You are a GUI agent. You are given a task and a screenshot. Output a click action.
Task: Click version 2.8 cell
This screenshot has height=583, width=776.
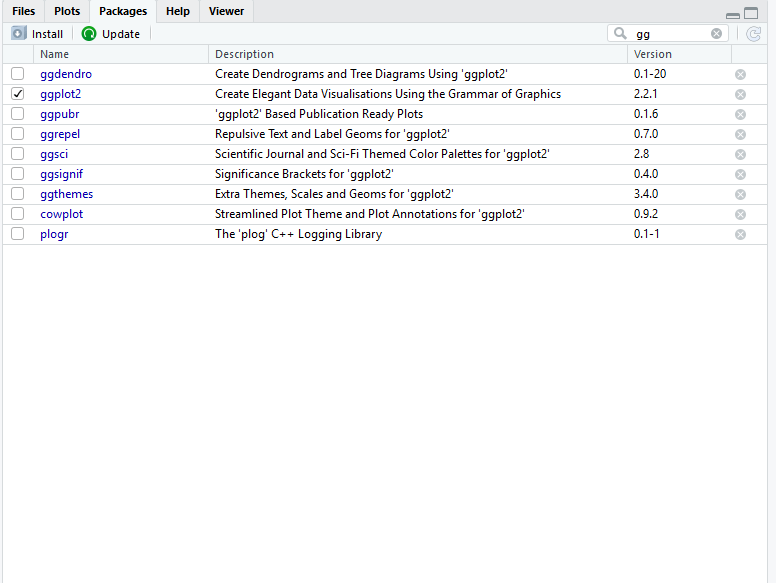[641, 154]
